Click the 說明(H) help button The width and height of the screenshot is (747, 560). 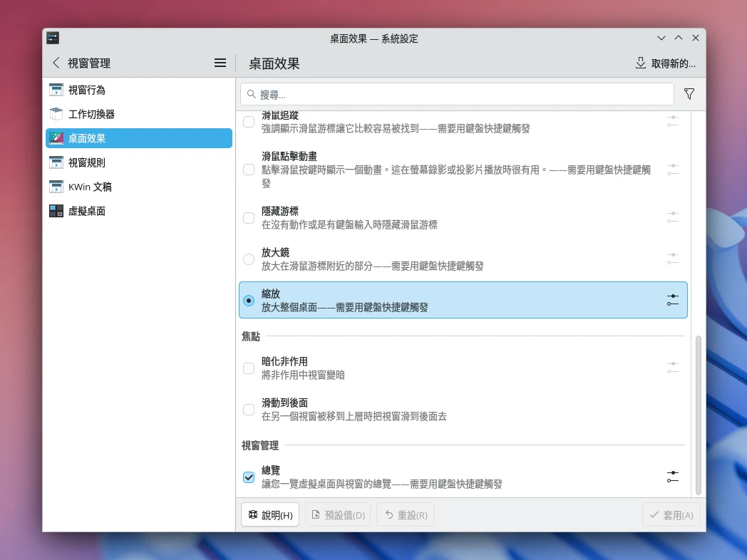coord(269,514)
